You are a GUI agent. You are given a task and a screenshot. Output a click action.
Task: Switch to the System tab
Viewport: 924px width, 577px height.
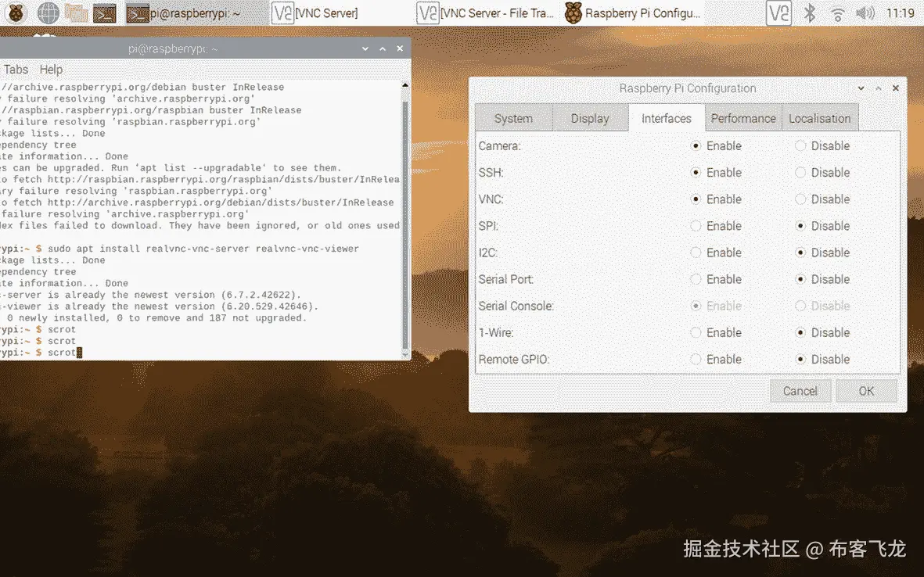tap(513, 118)
